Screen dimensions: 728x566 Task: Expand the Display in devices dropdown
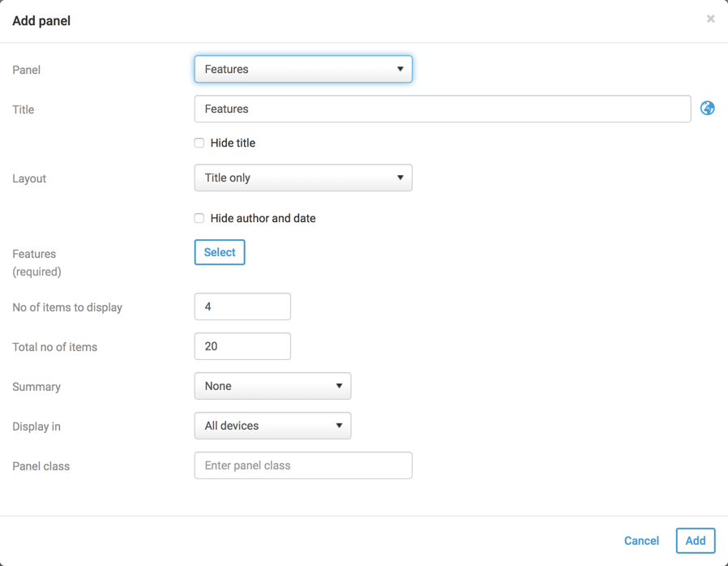pyautogui.click(x=272, y=426)
